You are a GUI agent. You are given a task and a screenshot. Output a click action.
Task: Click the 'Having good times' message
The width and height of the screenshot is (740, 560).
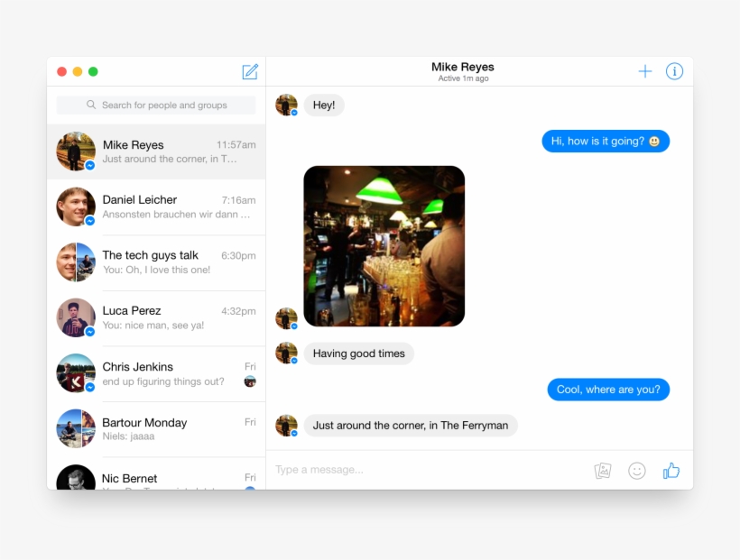tap(358, 353)
